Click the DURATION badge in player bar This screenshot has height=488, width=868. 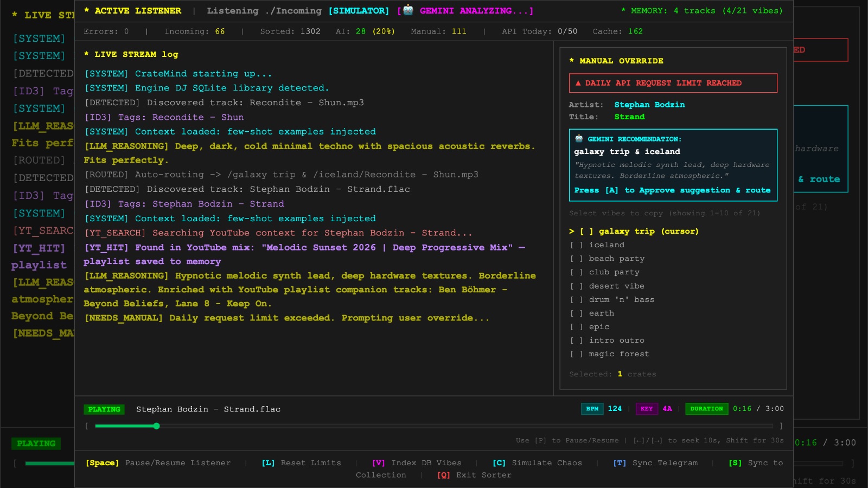click(x=706, y=409)
